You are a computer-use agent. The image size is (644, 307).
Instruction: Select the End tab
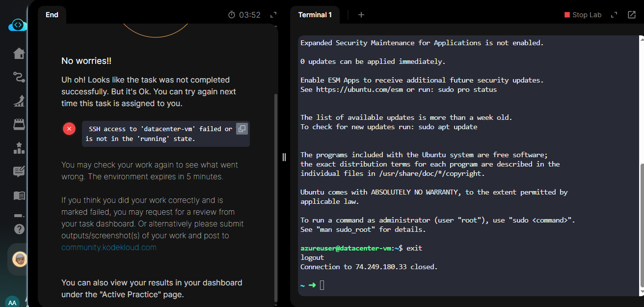coord(52,15)
